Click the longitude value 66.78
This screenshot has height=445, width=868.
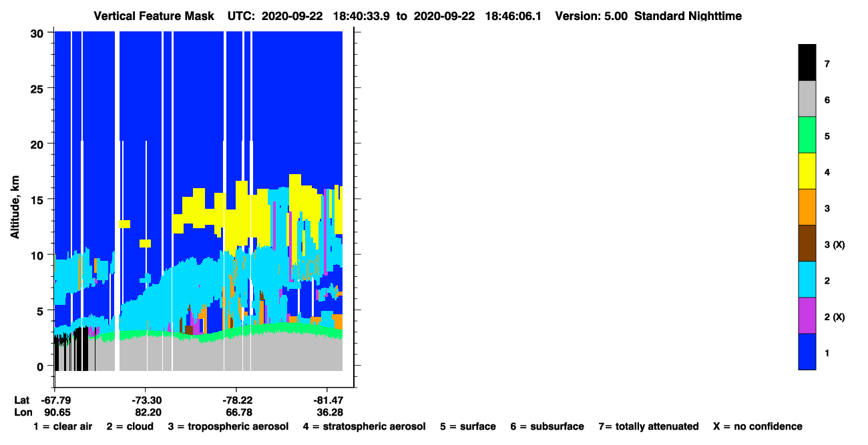click(x=237, y=412)
